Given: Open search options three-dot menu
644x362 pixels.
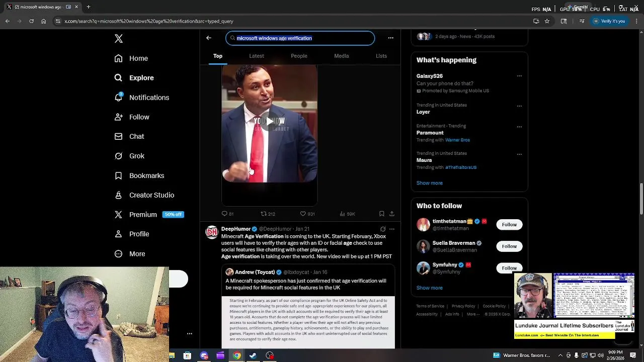Looking at the screenshot, I should [390, 38].
